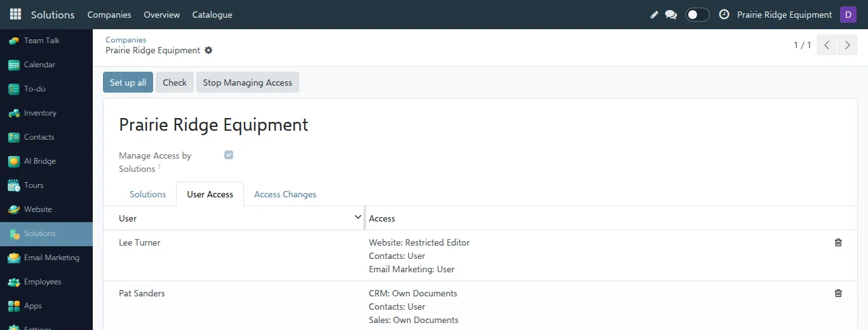This screenshot has height=330, width=868.
Task: Open Calendar app in sidebar
Action: (46, 65)
